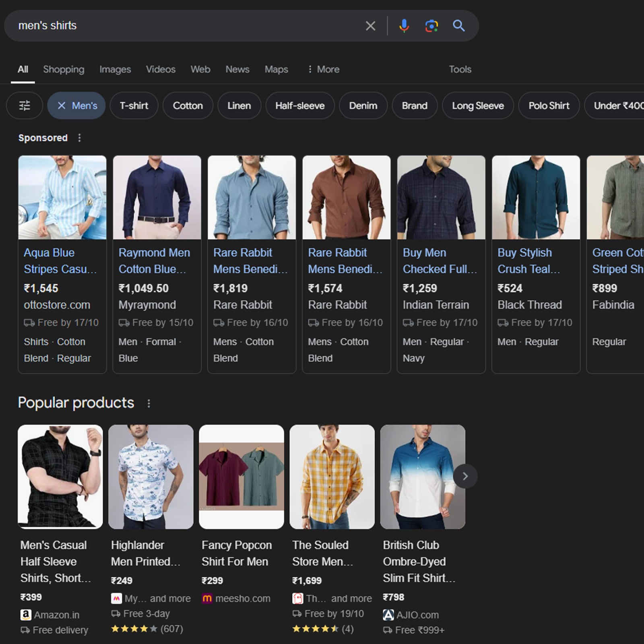Click the teal Black Thread shirt image

[x=536, y=198]
